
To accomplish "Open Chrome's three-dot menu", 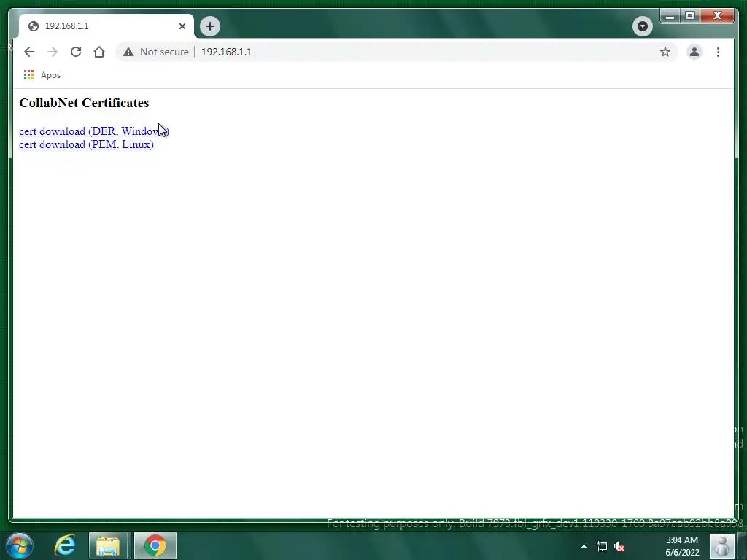I will coord(718,52).
